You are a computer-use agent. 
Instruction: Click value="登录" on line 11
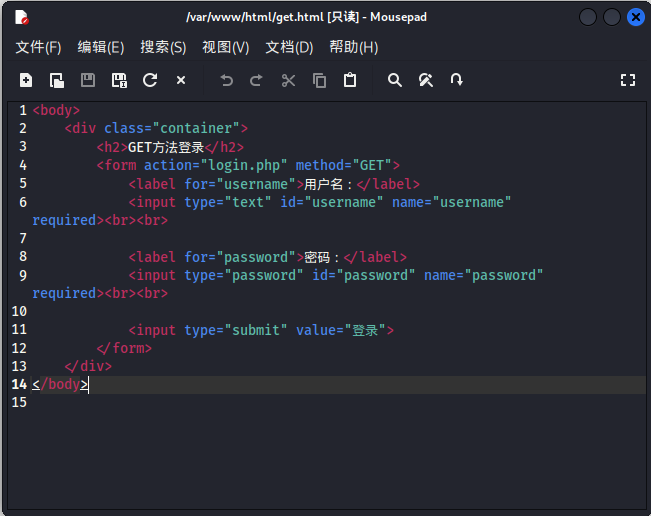click(x=341, y=330)
